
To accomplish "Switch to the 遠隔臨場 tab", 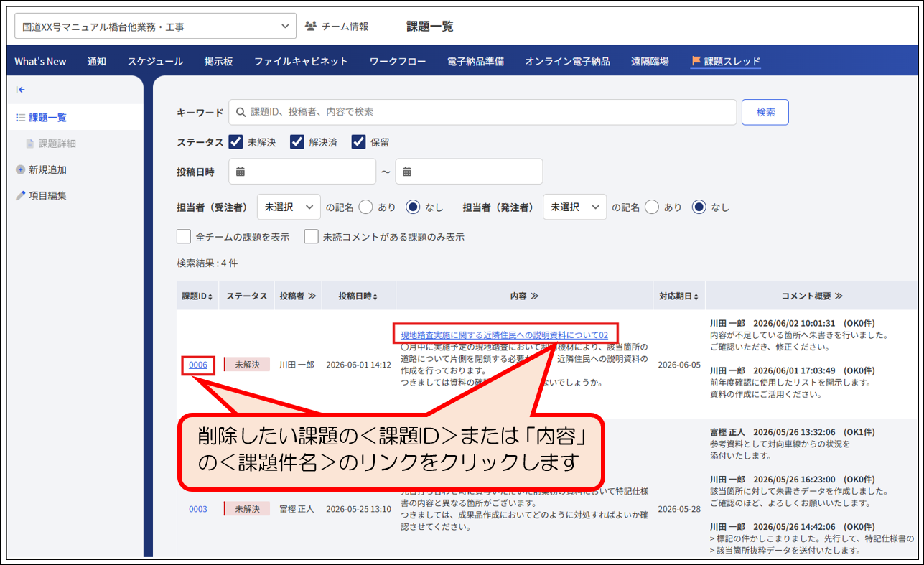I will [x=650, y=62].
